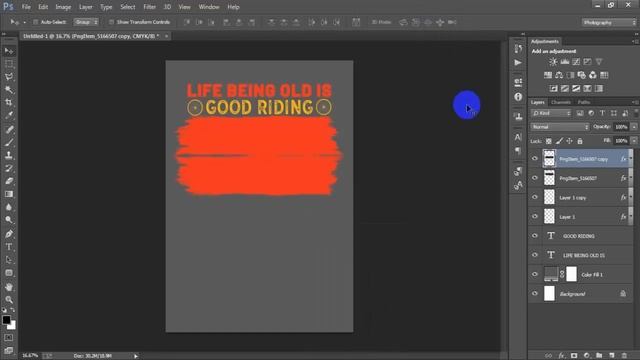Select the Magic Wand tool
This screenshot has height=360, width=640.
point(9,89)
